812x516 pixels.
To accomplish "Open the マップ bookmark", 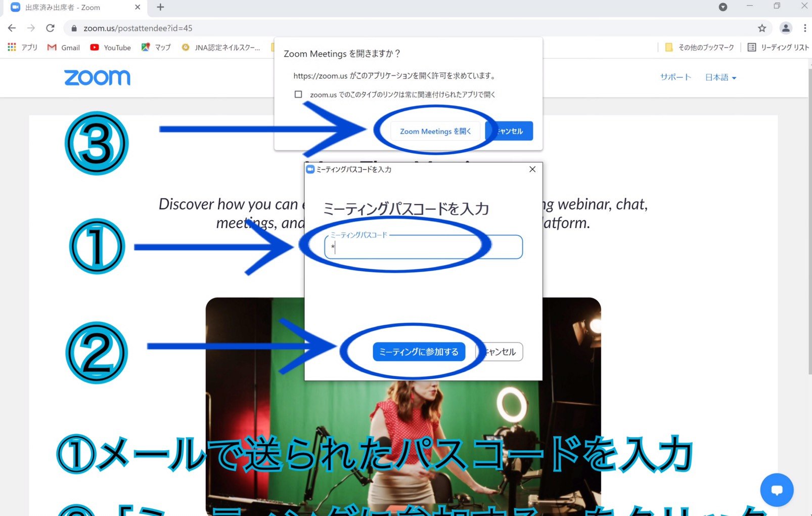I will tap(156, 48).
